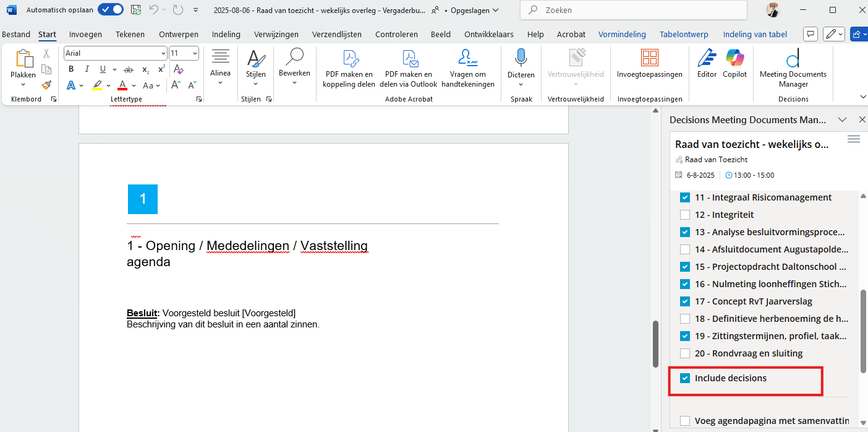868x432 pixels.
Task: Click the yellow text highlight color button
Action: [x=97, y=85]
